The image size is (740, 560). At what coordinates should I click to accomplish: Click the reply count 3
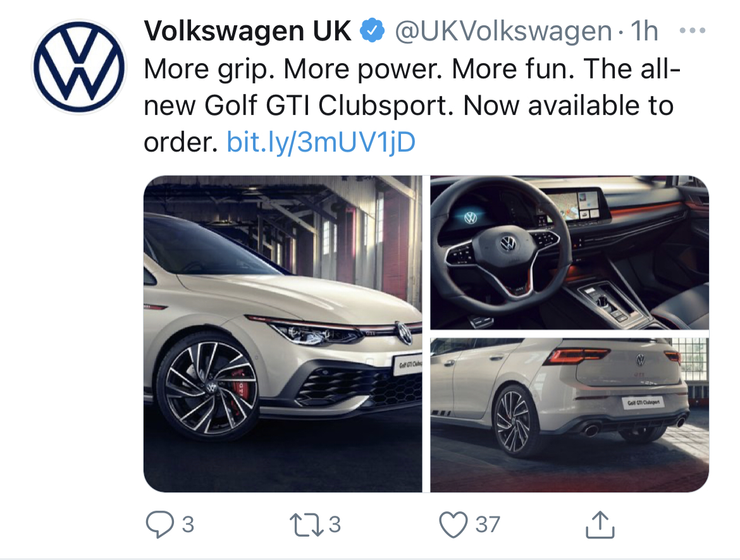[x=188, y=525]
